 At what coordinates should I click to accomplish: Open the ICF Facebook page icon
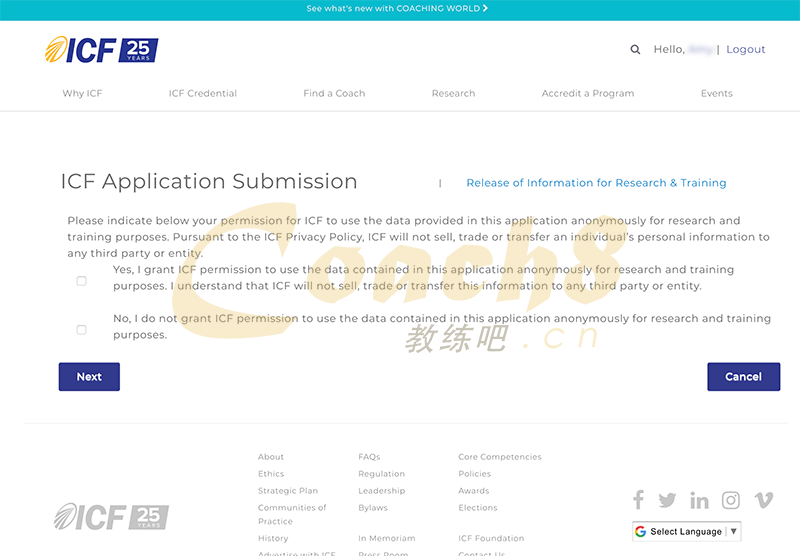coord(638,500)
